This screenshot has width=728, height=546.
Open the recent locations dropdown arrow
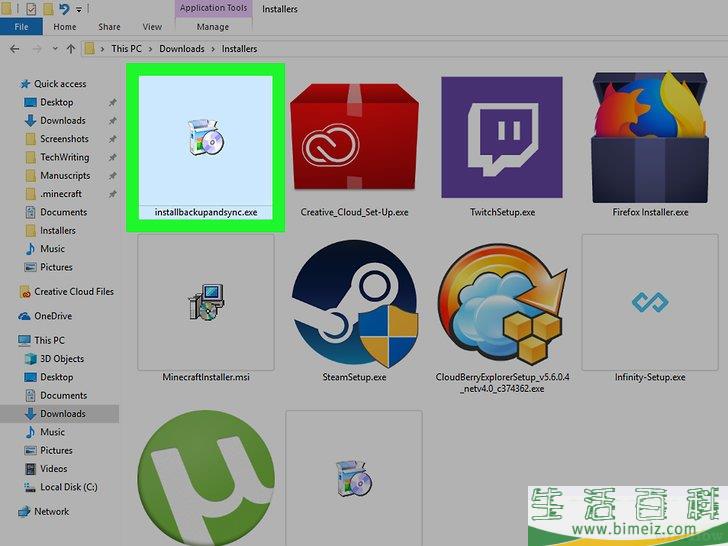pyautogui.click(x=55, y=49)
